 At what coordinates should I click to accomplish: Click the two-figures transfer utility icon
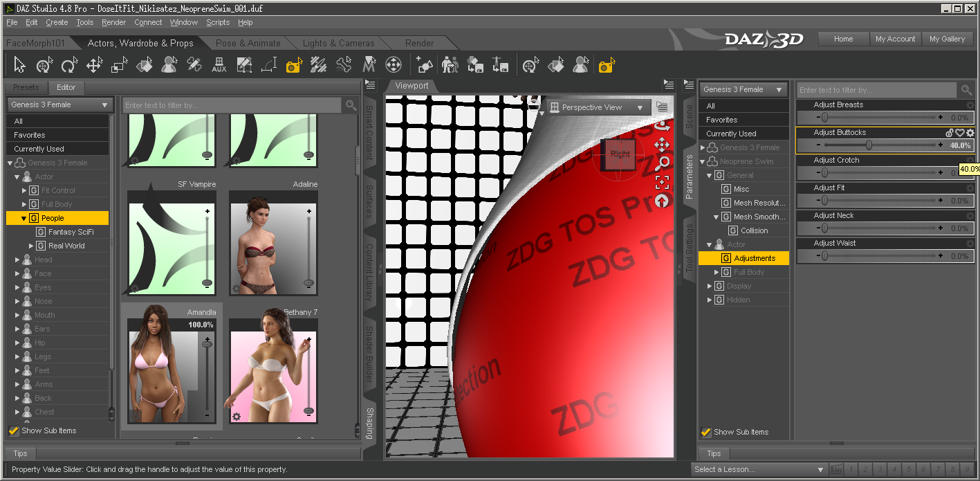tap(450, 66)
